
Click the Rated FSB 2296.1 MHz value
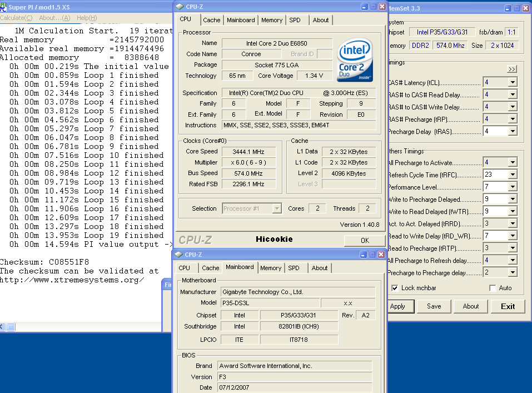[248, 184]
